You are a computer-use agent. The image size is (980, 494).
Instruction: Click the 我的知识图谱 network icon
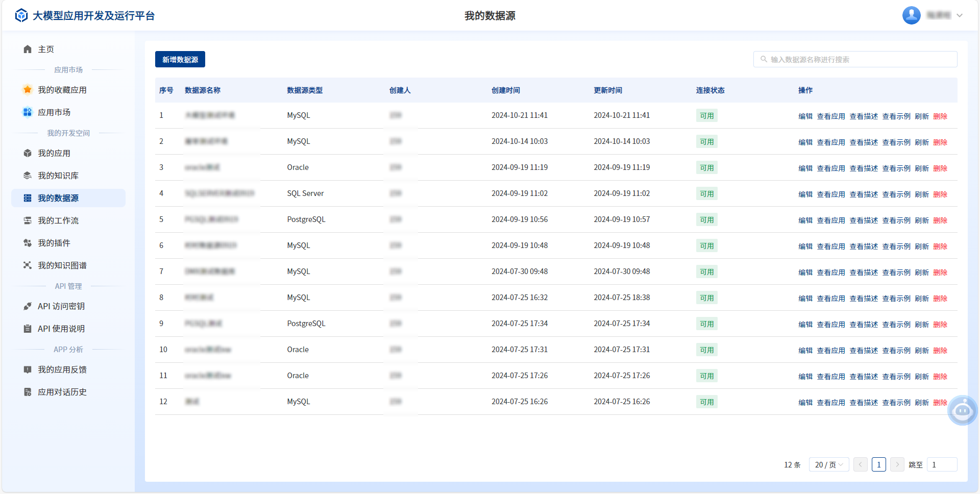[28, 265]
